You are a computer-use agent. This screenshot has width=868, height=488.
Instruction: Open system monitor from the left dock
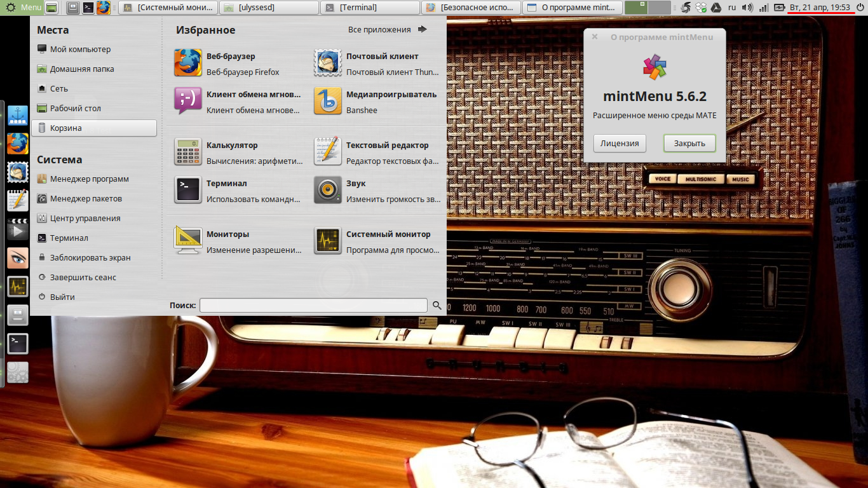18,287
